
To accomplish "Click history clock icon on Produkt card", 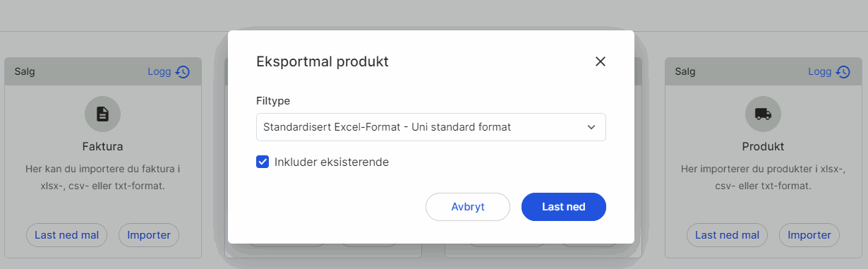I will coord(843,71).
